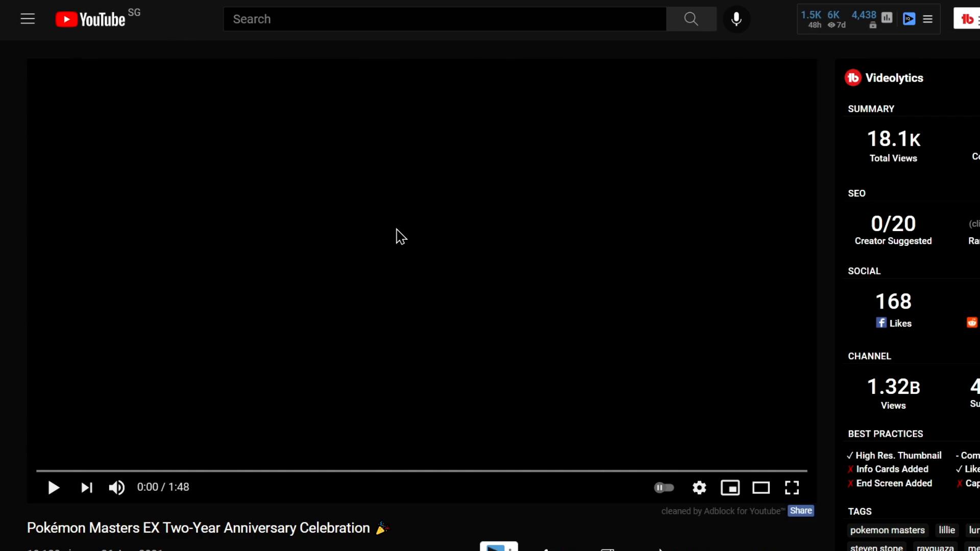Click the TubeBuddy red logo button
Image resolution: width=980 pixels, height=551 pixels.
(967, 19)
